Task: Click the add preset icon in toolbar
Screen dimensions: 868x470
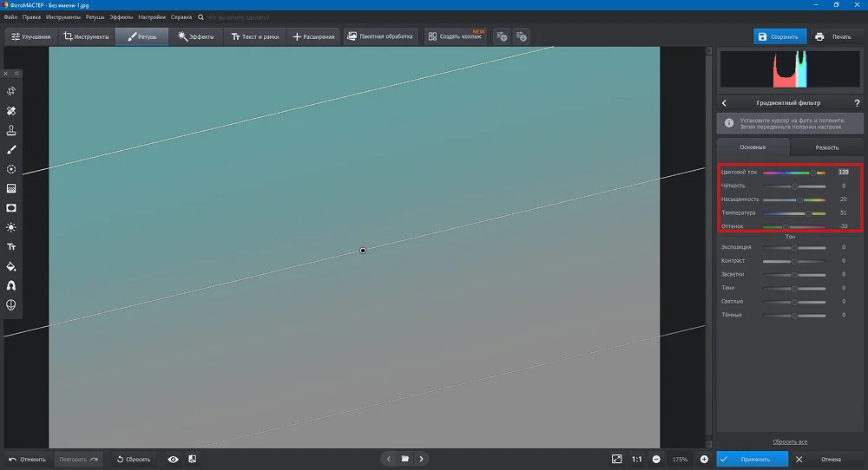Action: pos(502,36)
